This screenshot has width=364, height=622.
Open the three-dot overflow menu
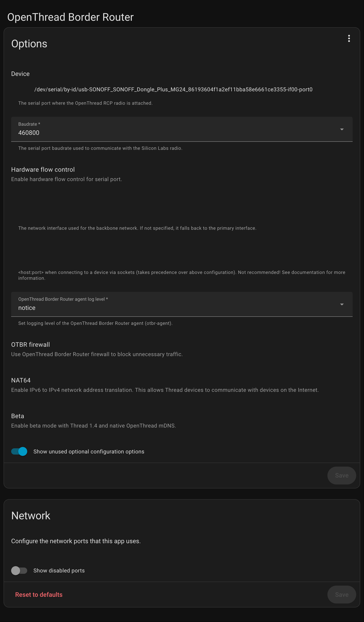click(x=349, y=38)
